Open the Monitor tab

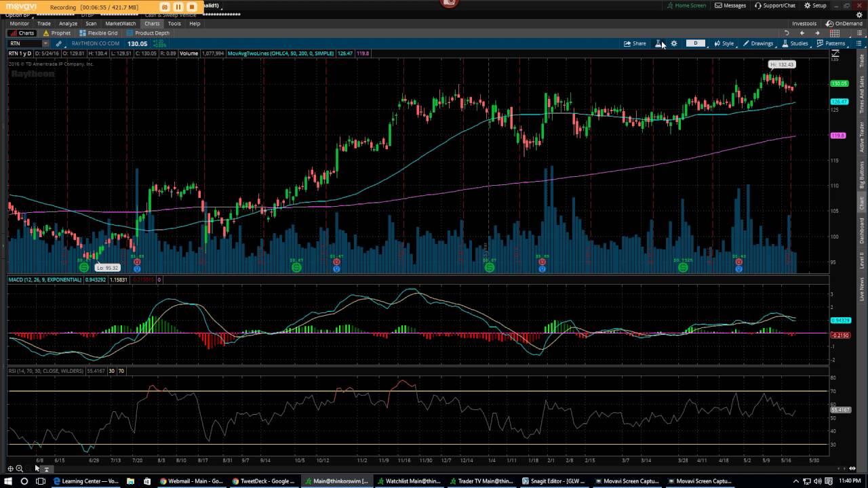(x=20, y=24)
